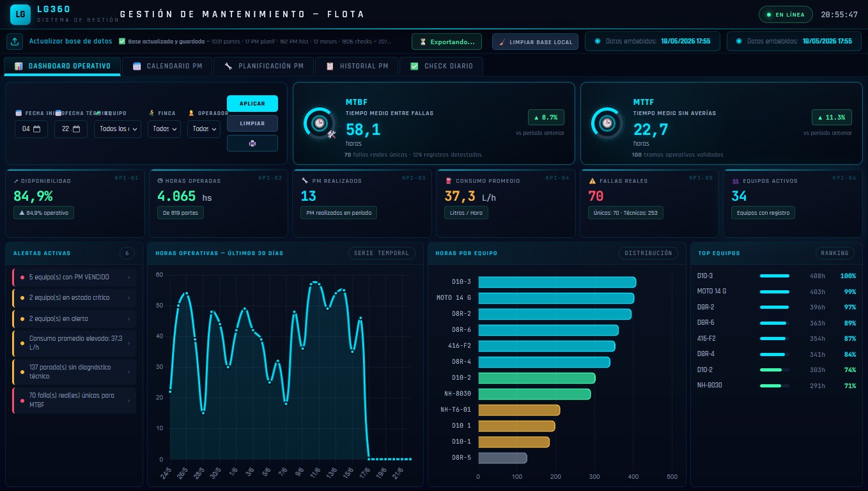Click the EN LÍNEA status badge
This screenshot has width=868, height=491.
click(786, 14)
